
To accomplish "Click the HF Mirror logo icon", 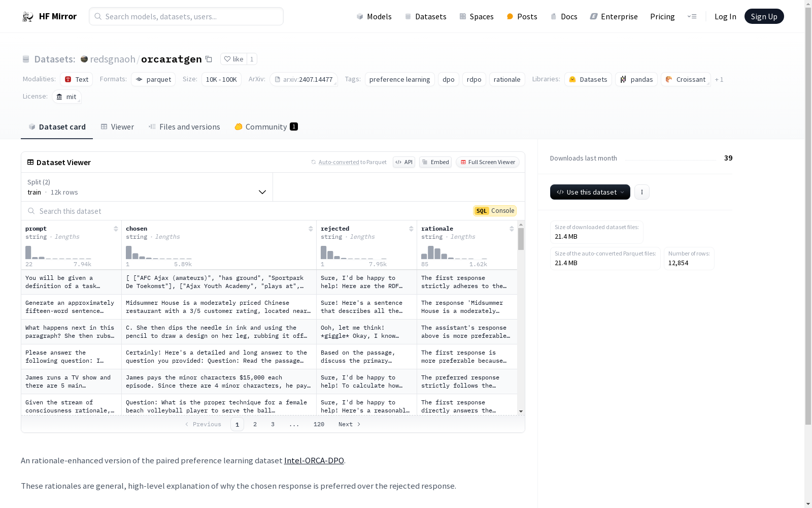I will pos(28,17).
